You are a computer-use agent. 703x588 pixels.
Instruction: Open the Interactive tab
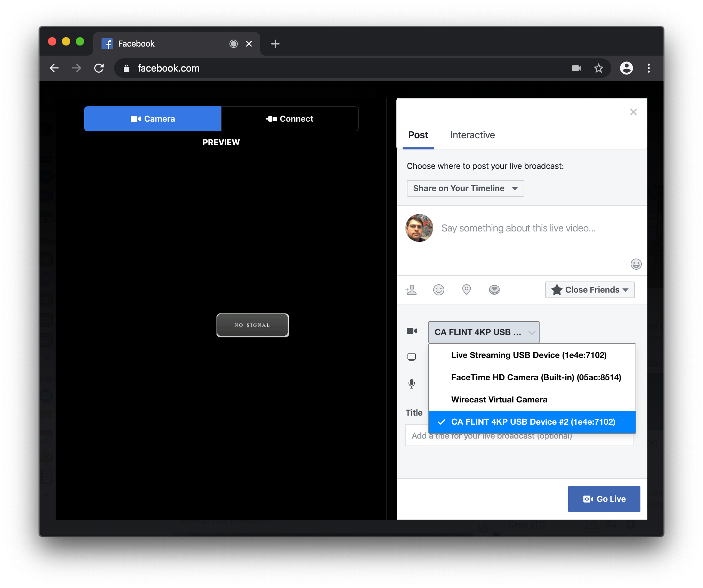pyautogui.click(x=472, y=135)
